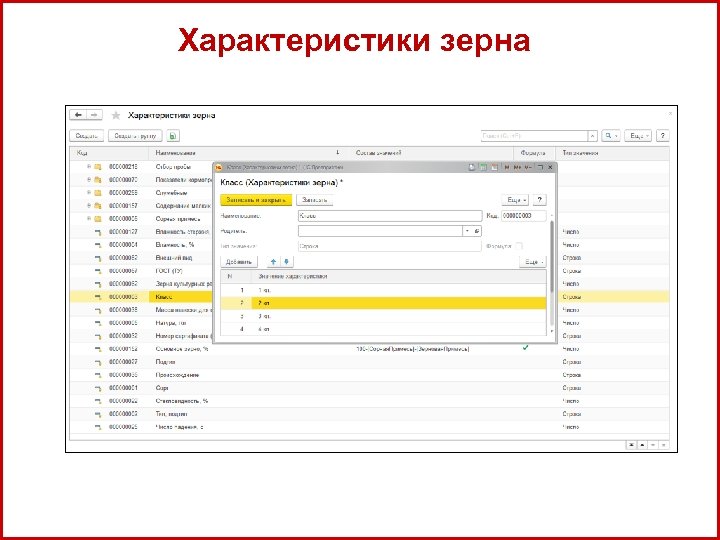Select the highlighted '2 кл.' value row
The height and width of the screenshot is (540, 720).
click(x=383, y=303)
